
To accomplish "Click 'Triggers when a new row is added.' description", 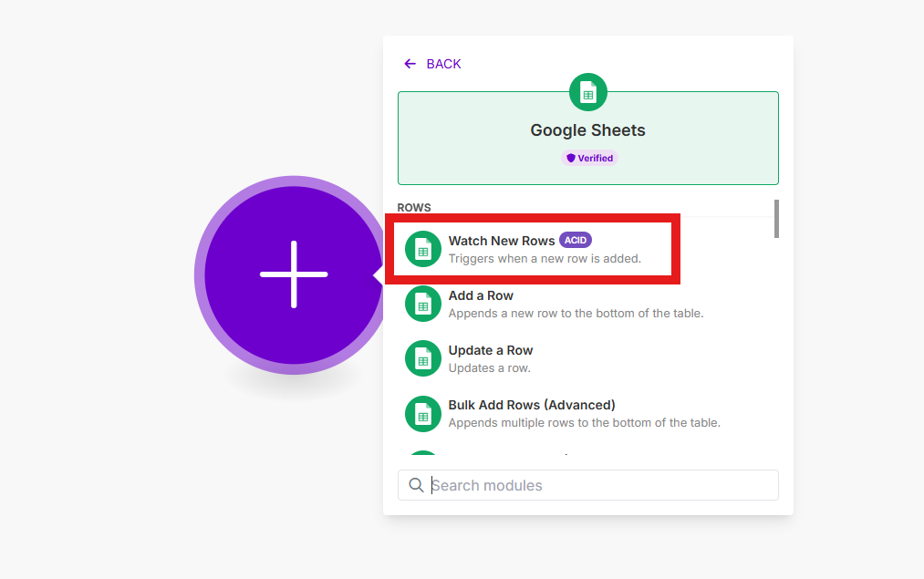I will click(x=545, y=259).
